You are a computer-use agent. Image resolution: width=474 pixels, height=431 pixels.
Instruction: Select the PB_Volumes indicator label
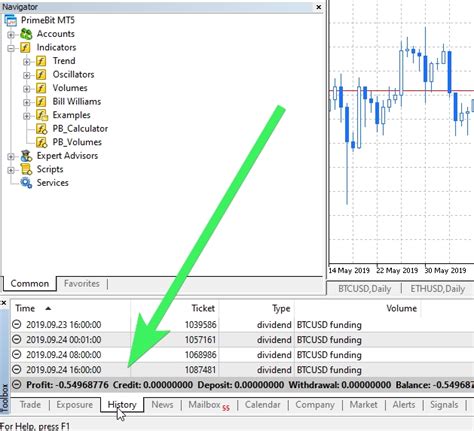(x=77, y=142)
